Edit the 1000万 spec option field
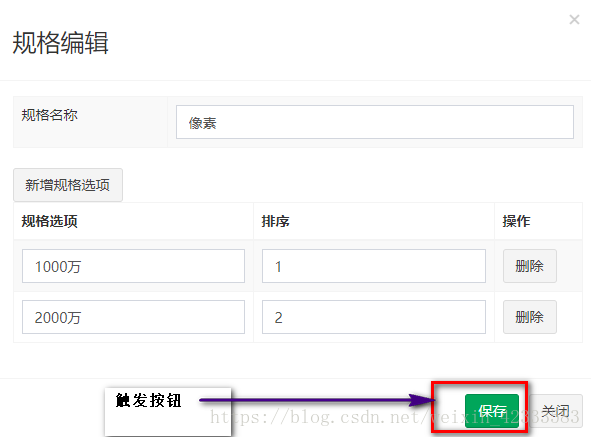 pos(133,266)
